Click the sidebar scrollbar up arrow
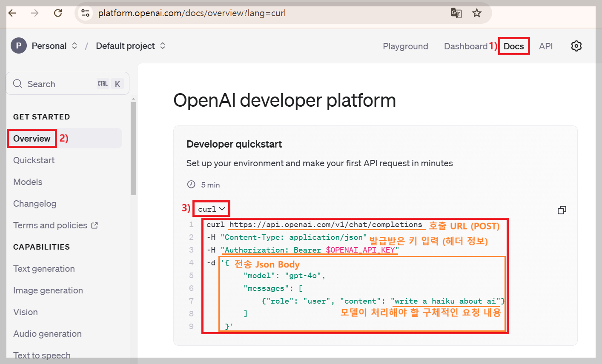The image size is (602, 364). coord(133,99)
